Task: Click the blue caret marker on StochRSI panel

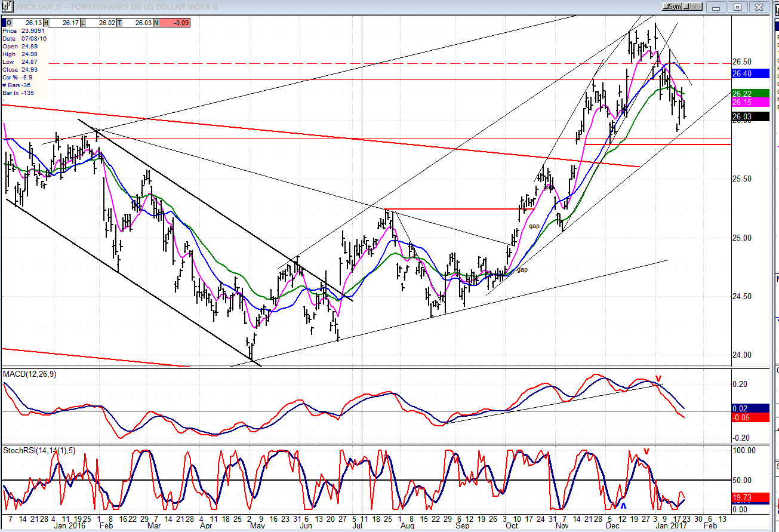Action: click(x=623, y=506)
